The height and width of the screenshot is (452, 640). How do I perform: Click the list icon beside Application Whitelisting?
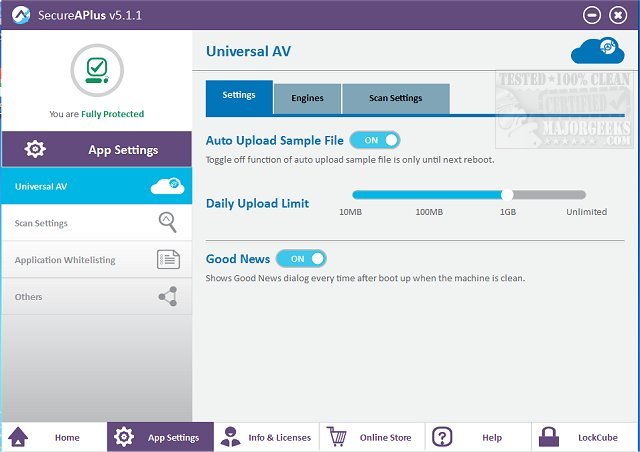pos(169,259)
